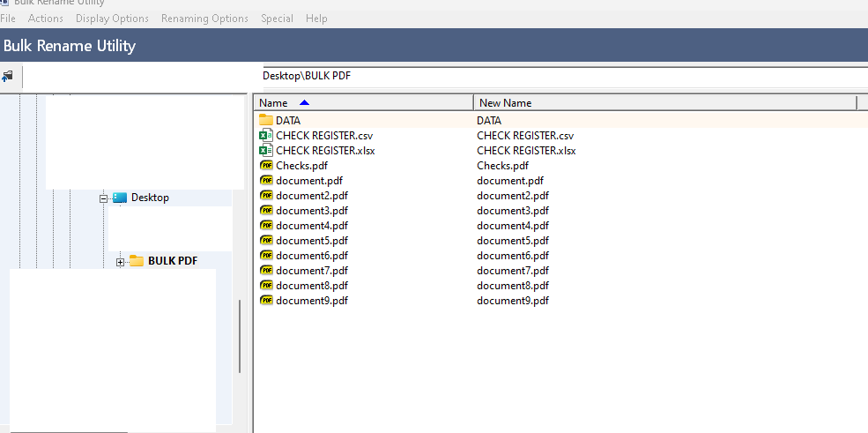Open the Renaming Options menu
This screenshot has width=868, height=433.
point(204,19)
